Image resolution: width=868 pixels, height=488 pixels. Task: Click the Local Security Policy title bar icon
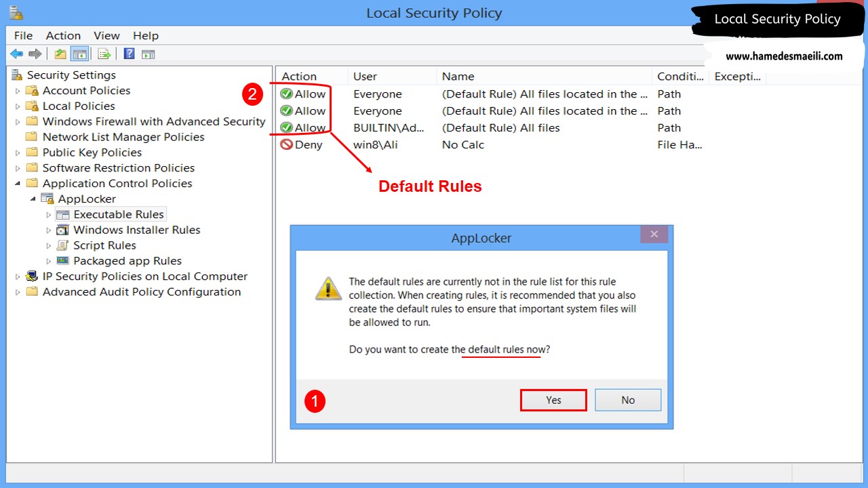click(17, 12)
